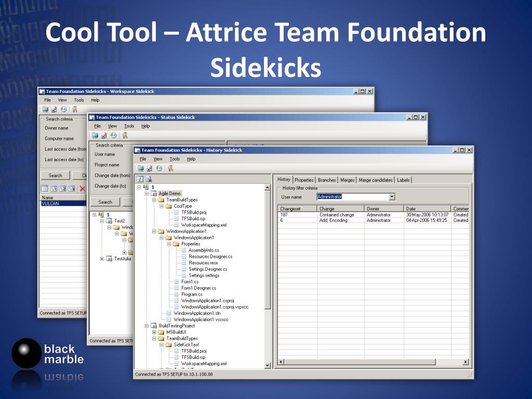Image resolution: width=532 pixels, height=399 pixels.
Task: Open the View menu in History Sidekick
Action: click(158, 159)
